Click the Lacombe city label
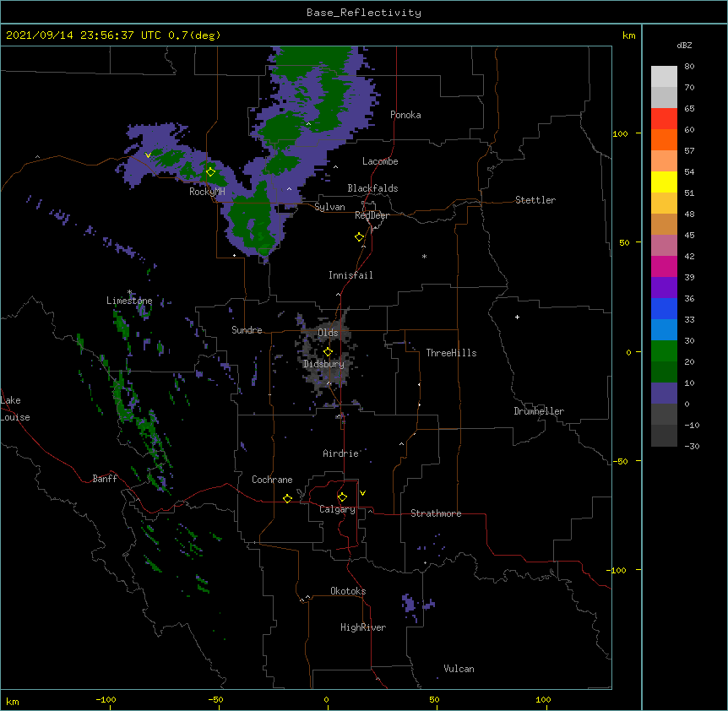This screenshot has height=711, width=728. pyautogui.click(x=380, y=161)
